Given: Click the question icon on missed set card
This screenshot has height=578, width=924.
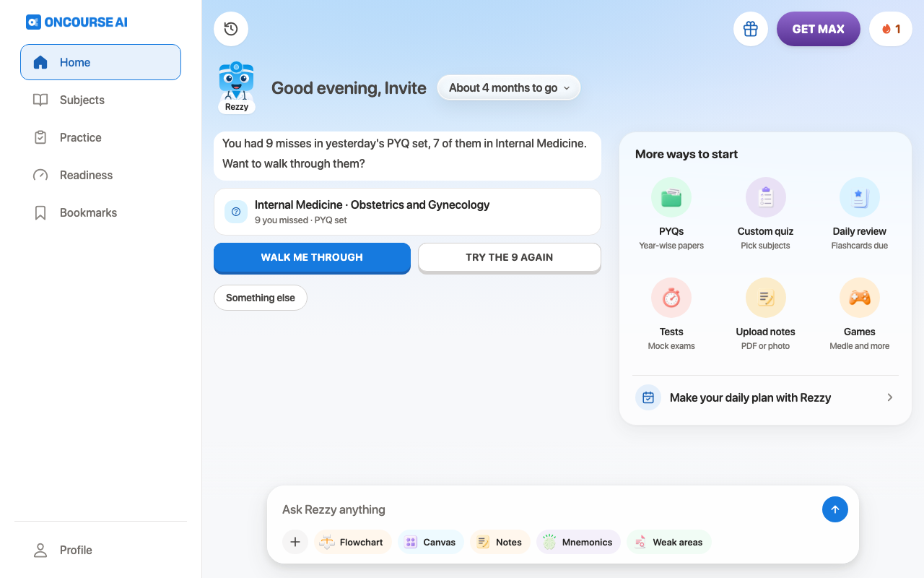Looking at the screenshot, I should click(x=236, y=212).
